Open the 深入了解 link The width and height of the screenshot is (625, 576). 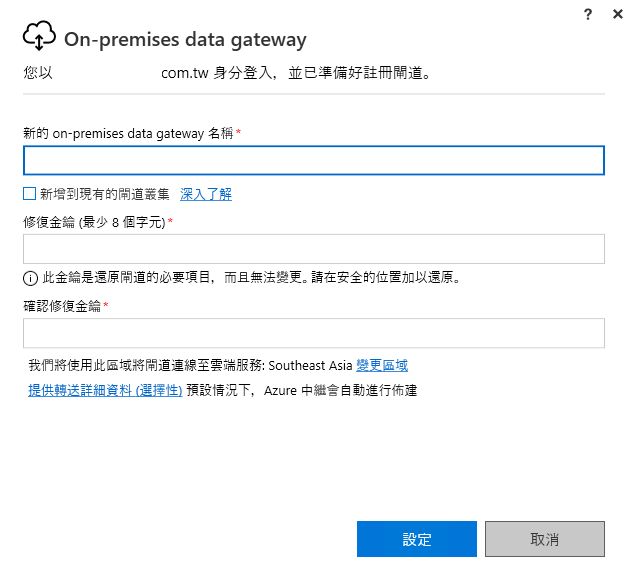[206, 194]
